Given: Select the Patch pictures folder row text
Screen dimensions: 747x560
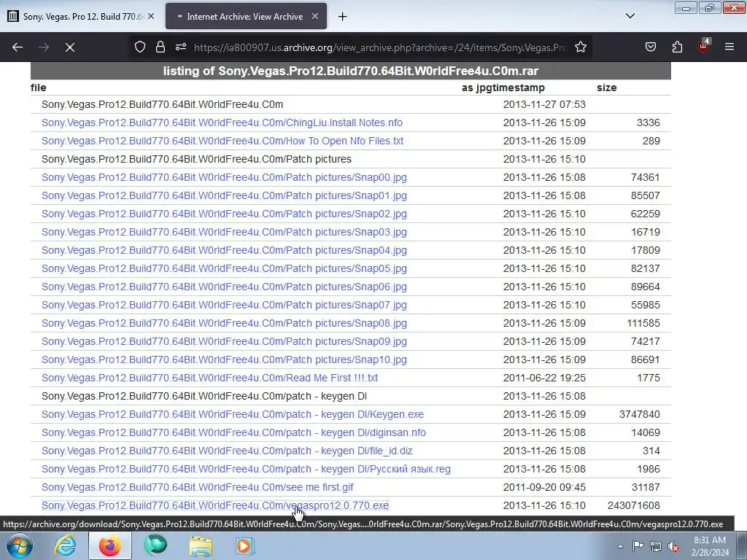Looking at the screenshot, I should [196, 160].
